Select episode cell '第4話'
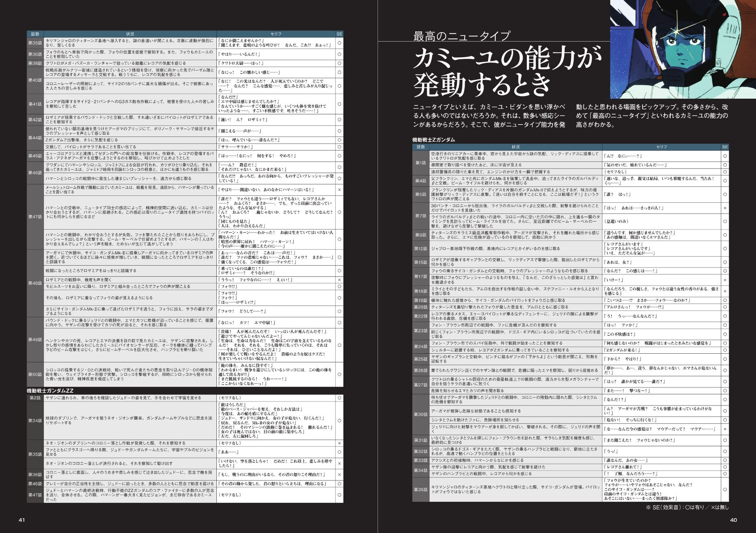 [421, 181]
